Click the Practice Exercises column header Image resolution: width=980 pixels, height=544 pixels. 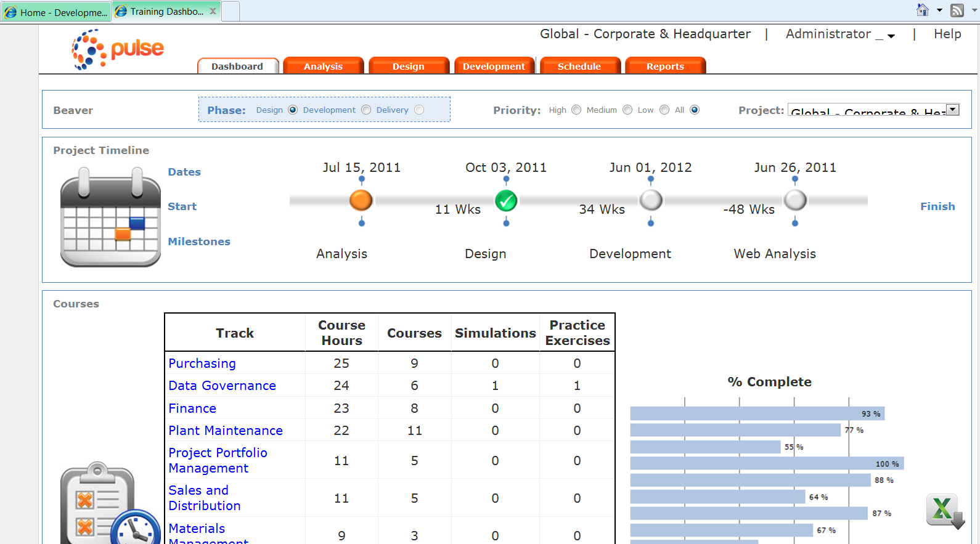[x=578, y=333]
